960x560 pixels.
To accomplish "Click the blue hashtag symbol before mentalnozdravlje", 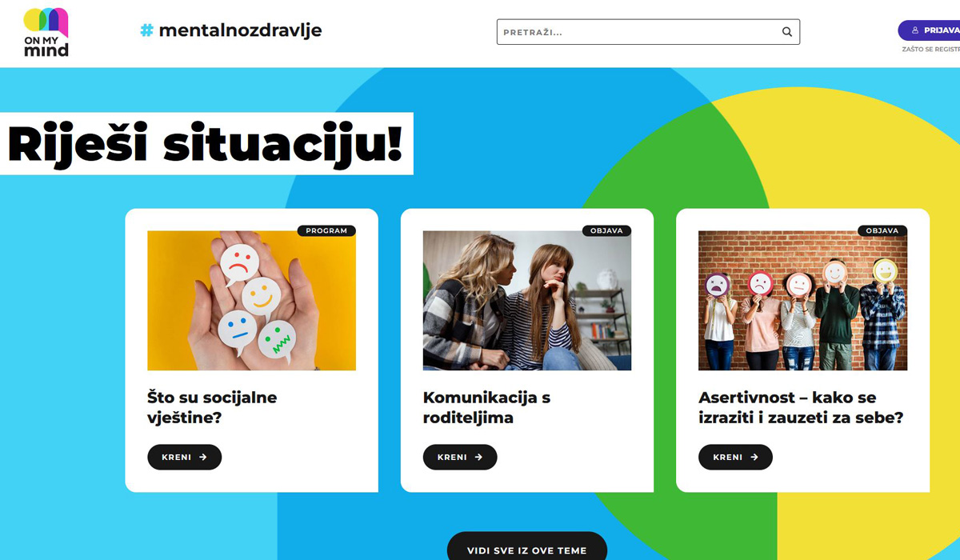I will 146,30.
